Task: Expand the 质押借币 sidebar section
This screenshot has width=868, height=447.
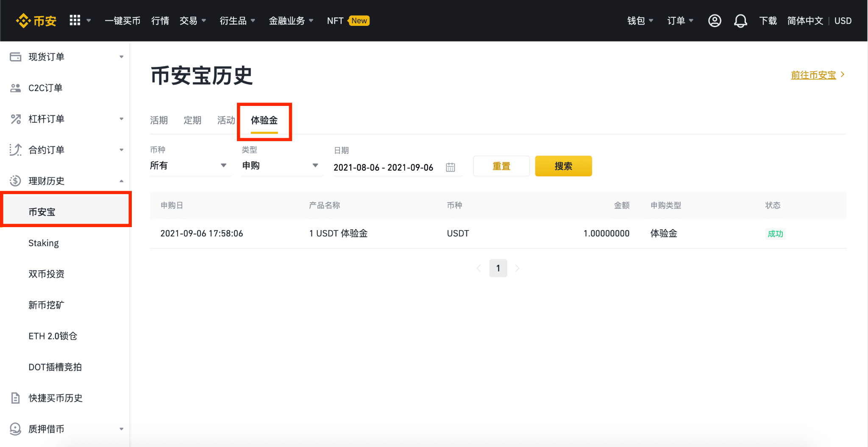Action: (121, 429)
